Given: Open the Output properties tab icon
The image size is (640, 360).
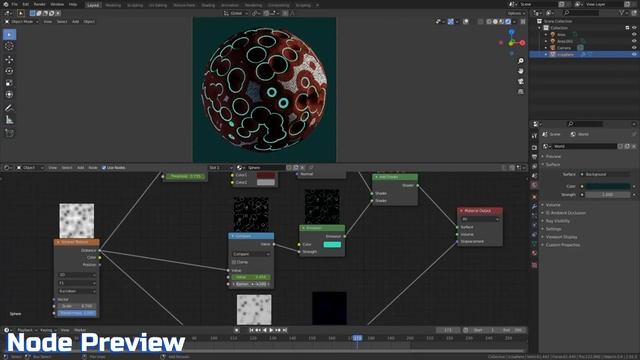Looking at the screenshot, I should click(x=534, y=157).
